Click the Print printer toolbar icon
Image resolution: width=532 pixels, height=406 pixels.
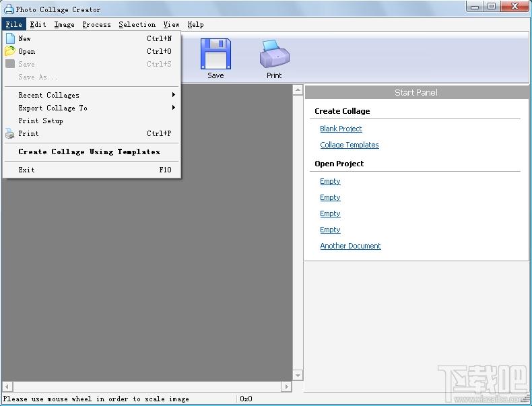[x=274, y=54]
